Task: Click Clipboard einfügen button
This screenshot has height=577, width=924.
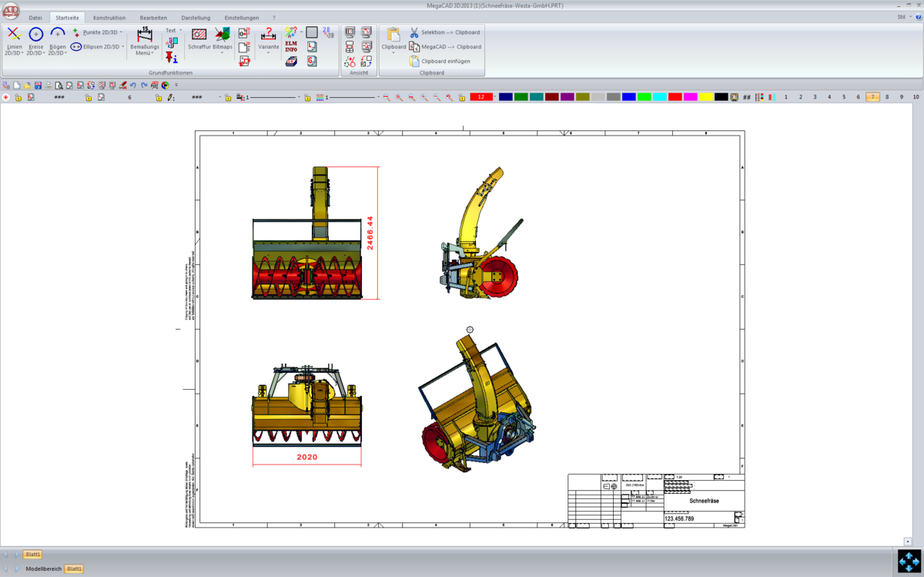Action: tap(444, 61)
